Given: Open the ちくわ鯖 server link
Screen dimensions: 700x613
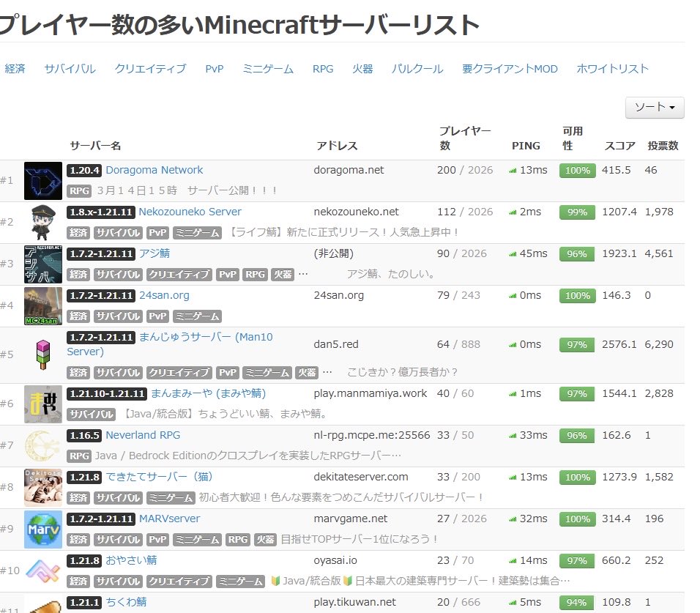Looking at the screenshot, I should pyautogui.click(x=126, y=602).
